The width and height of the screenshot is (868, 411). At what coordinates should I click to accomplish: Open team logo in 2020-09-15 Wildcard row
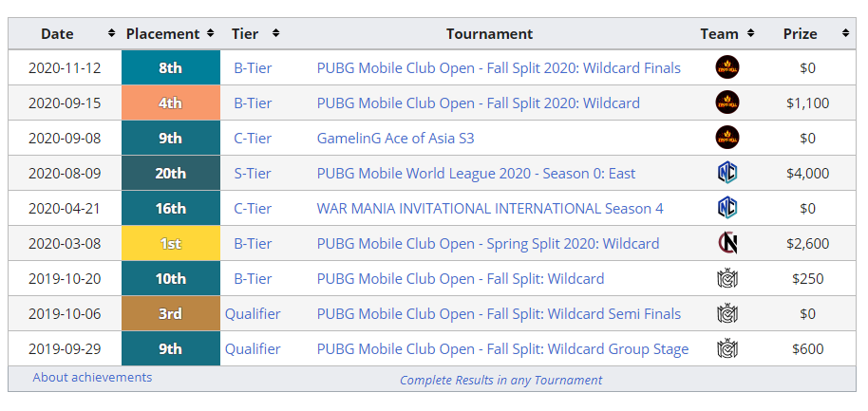(x=726, y=103)
